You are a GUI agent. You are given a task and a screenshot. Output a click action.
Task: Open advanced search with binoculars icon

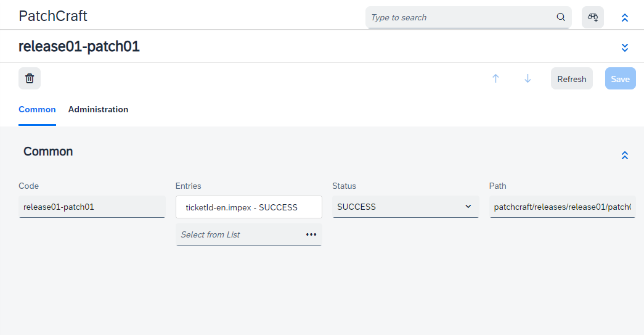point(593,17)
